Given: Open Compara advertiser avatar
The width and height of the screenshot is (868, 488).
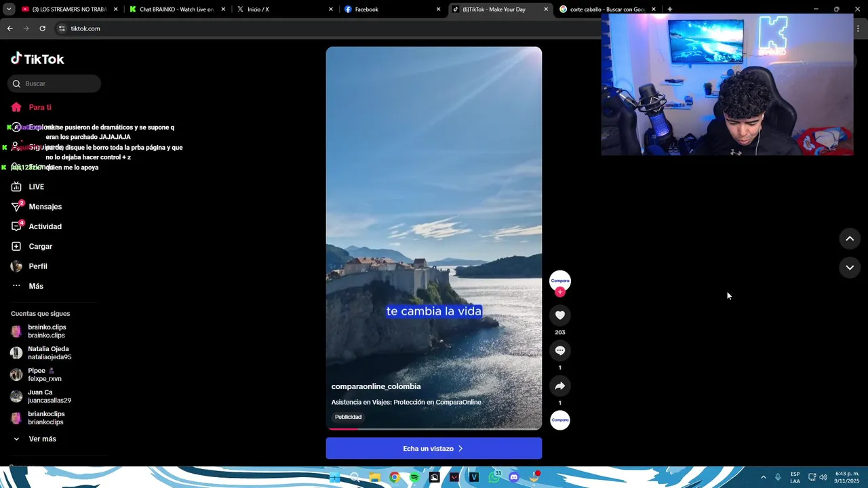Looking at the screenshot, I should (x=560, y=280).
